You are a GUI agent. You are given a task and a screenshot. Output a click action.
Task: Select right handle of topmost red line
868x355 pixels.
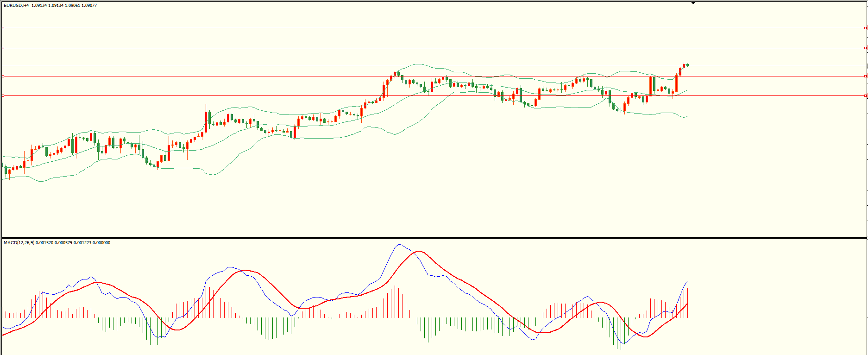pyautogui.click(x=866, y=28)
